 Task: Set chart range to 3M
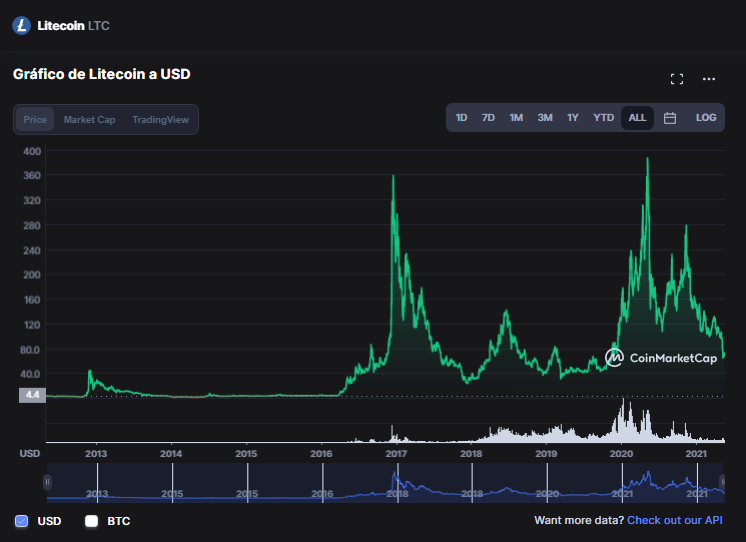coord(545,118)
